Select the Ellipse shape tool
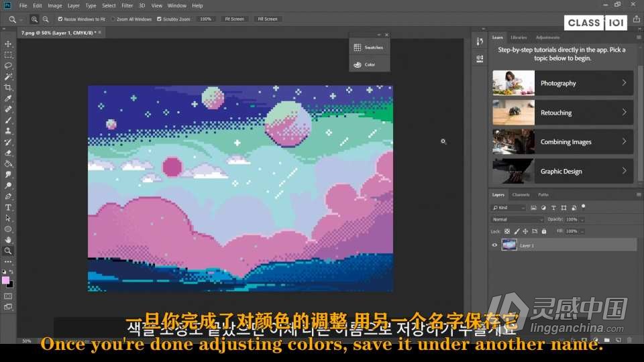The height and width of the screenshot is (362, 644). (x=8, y=229)
